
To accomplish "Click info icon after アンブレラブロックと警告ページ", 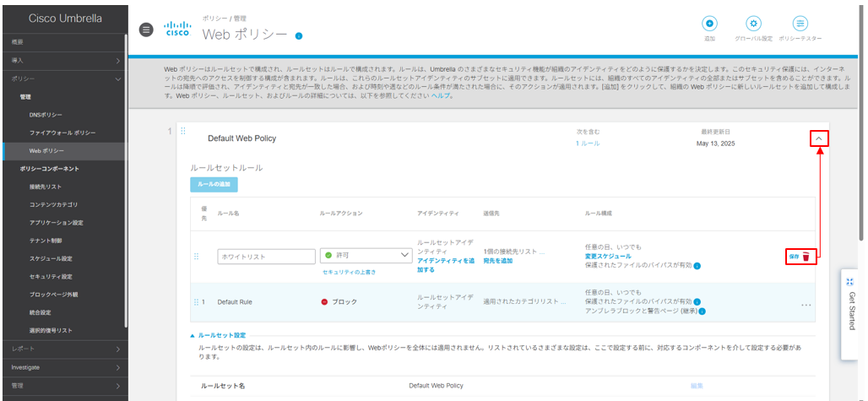I will click(702, 312).
